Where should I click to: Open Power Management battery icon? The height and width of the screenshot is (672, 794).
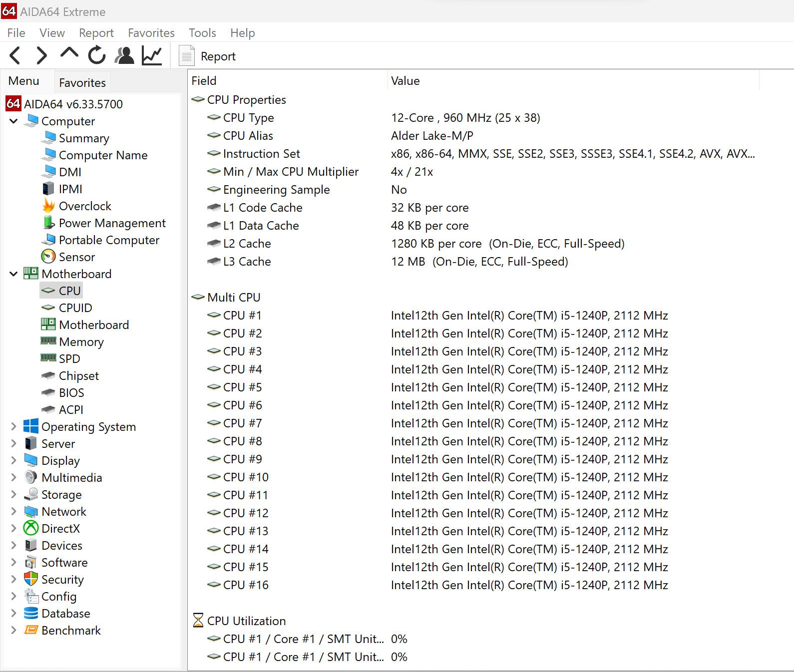pyautogui.click(x=48, y=223)
